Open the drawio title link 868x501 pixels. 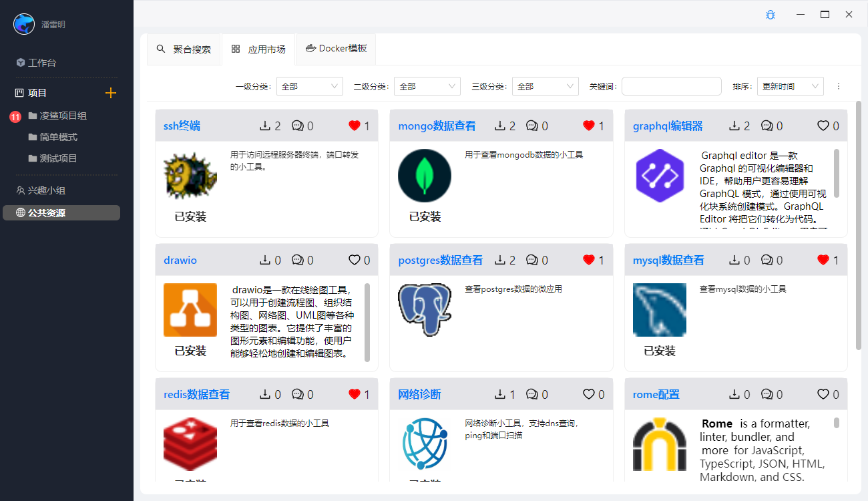point(180,260)
